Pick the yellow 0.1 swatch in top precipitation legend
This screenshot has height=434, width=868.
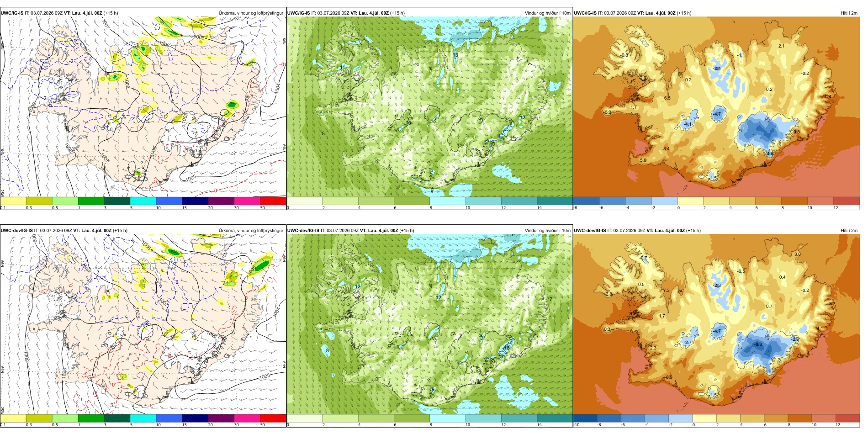(x=13, y=201)
